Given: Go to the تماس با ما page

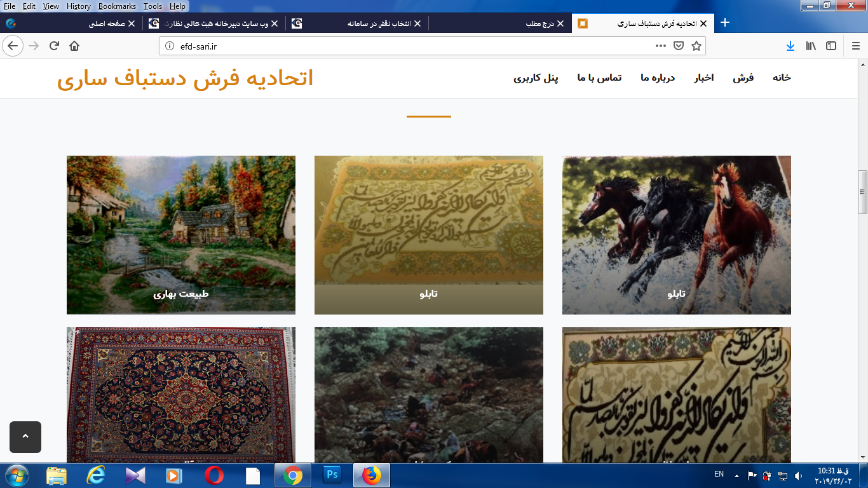Looking at the screenshot, I should 599,78.
